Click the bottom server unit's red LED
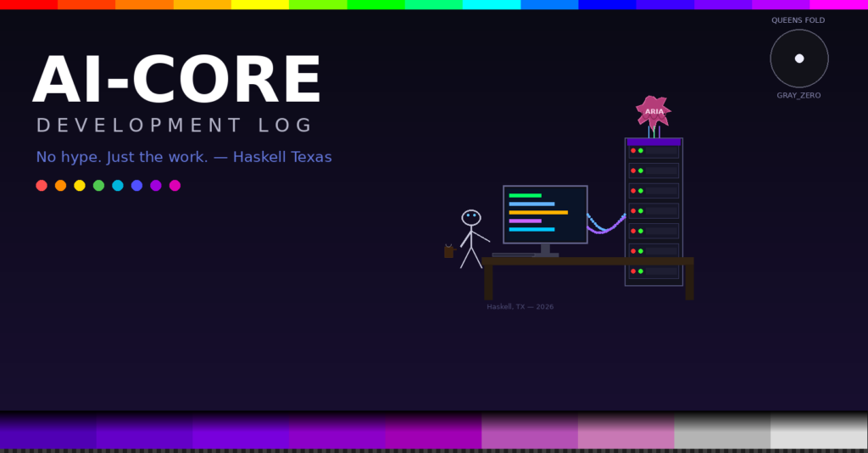 633,271
